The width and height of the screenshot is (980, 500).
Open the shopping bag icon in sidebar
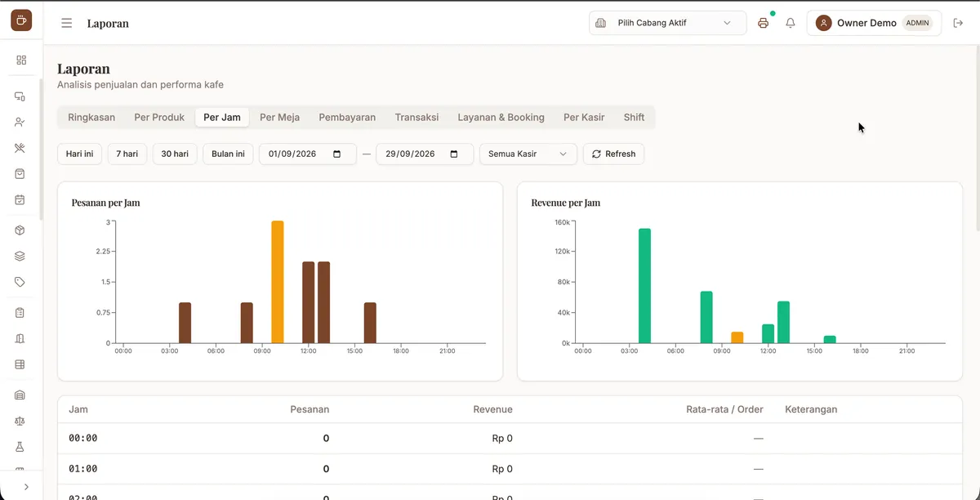(x=20, y=174)
